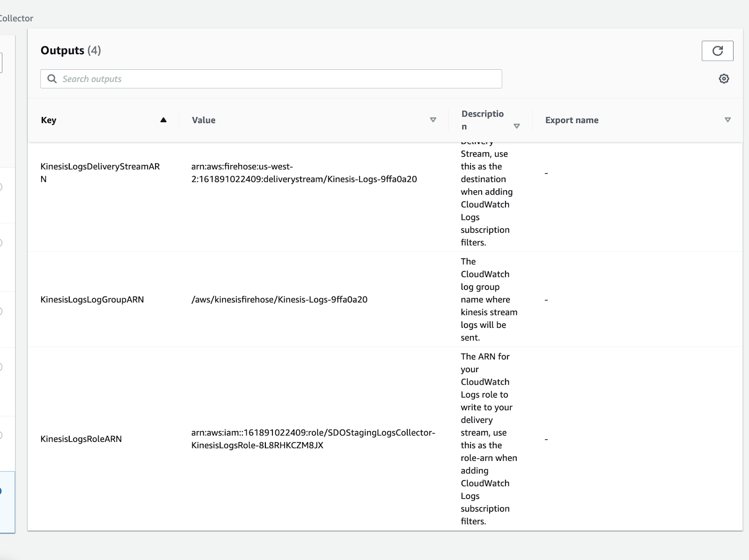Screen dimensions: 749x560
Task: Select the KinesisLogsLogGroupARN key cell
Action: (92, 299)
